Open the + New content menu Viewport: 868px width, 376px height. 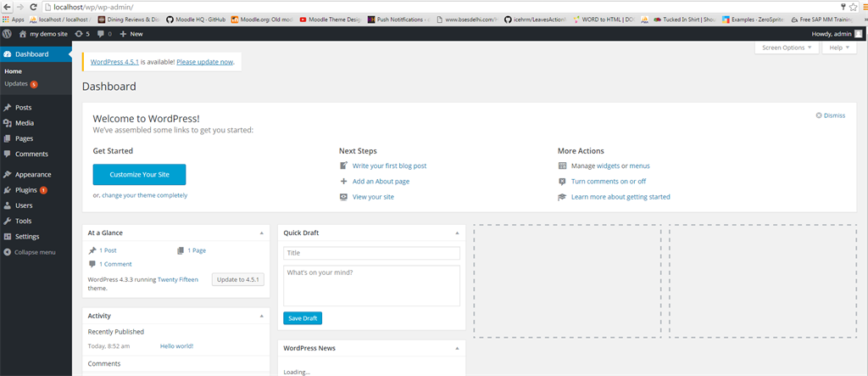[131, 34]
